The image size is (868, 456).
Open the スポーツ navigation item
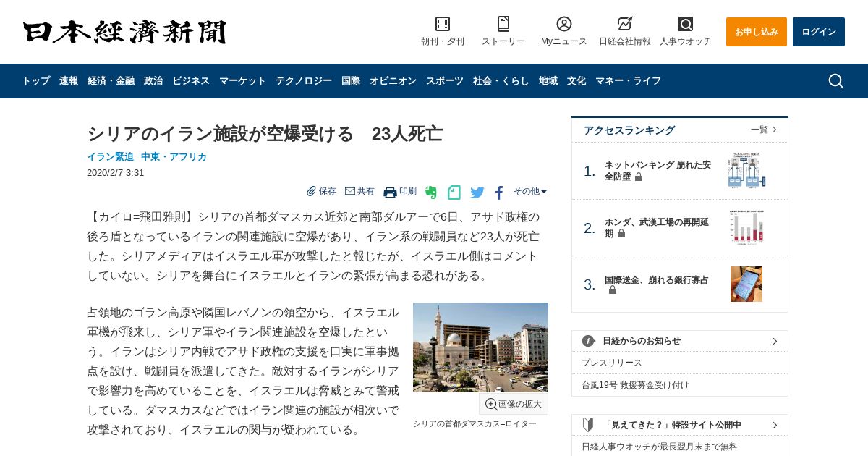(x=445, y=81)
